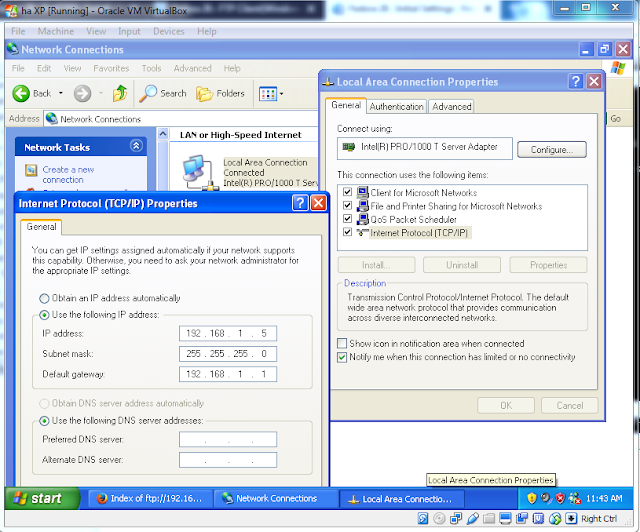Screen dimensions: 640x532
Task: Open the VirtualBox Machine menu
Action: pos(56,31)
